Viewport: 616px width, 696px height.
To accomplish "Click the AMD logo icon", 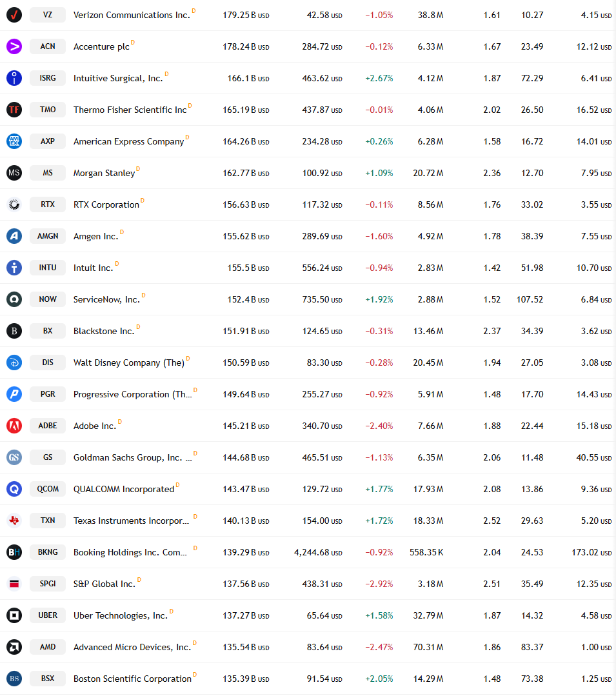I will pos(14,647).
